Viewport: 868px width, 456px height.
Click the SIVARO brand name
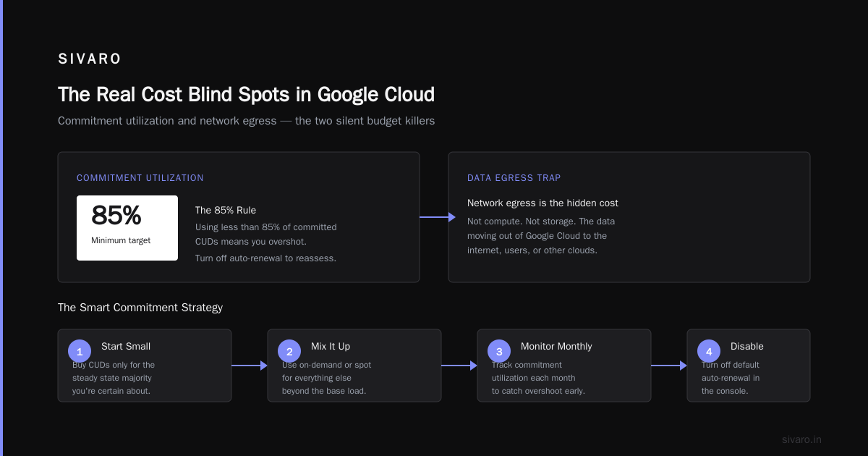coord(90,59)
